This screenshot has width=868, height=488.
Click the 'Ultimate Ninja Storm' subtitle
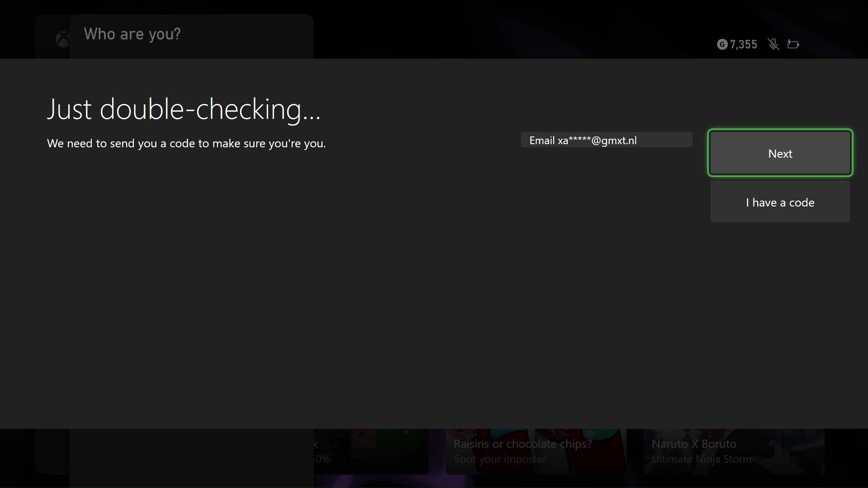click(701, 459)
